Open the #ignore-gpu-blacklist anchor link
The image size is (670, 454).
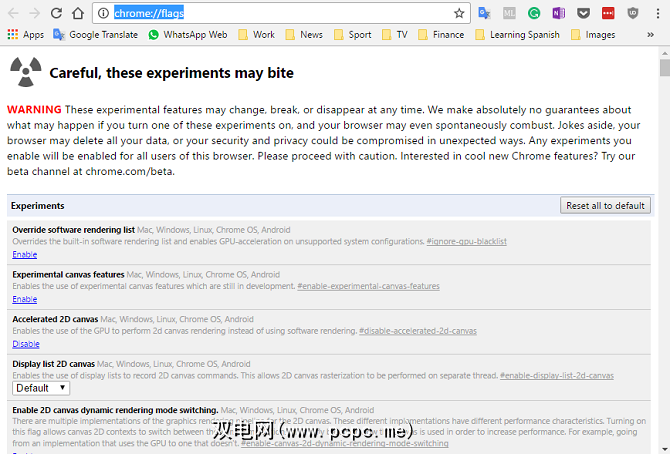click(466, 242)
